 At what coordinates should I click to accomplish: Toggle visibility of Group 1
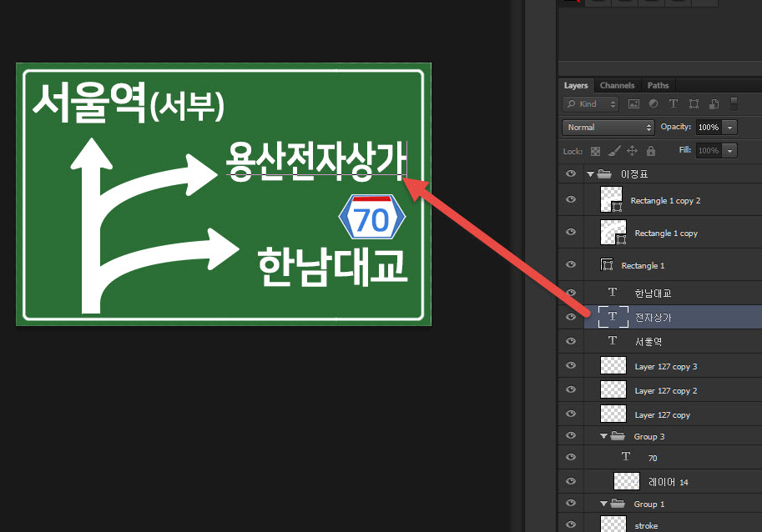[x=571, y=503]
